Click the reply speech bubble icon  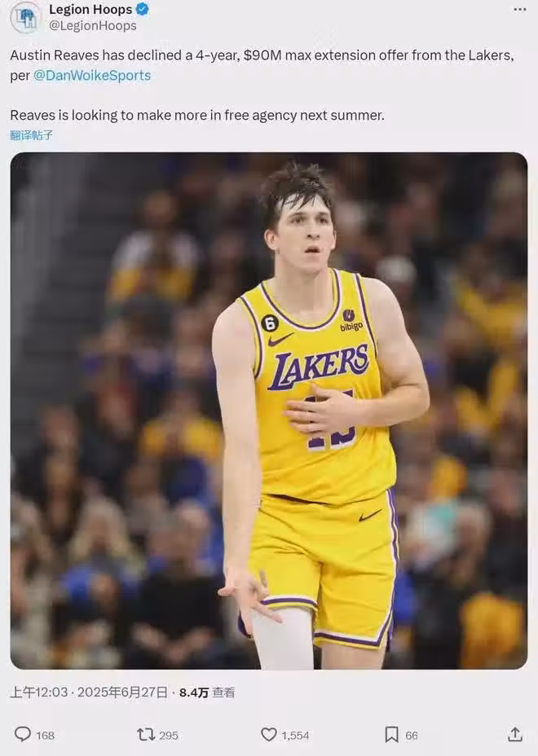click(x=23, y=734)
